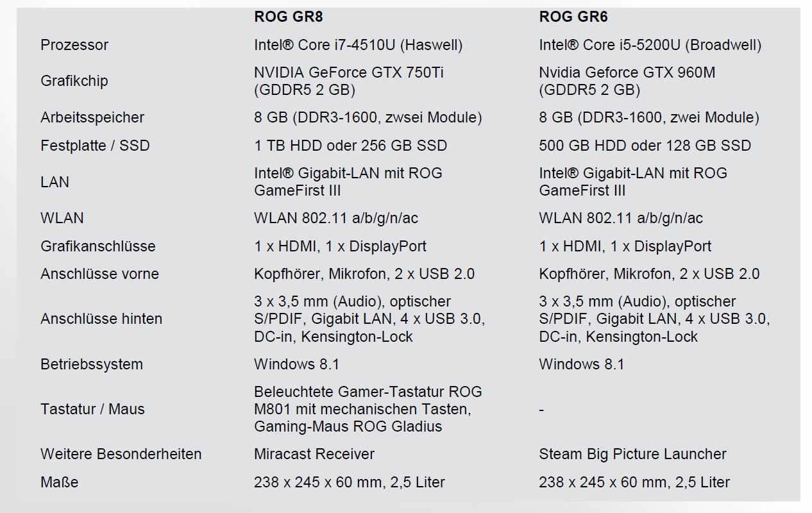The image size is (812, 513).
Task: Click Steam Big Picture Launcher text
Action: tap(632, 454)
